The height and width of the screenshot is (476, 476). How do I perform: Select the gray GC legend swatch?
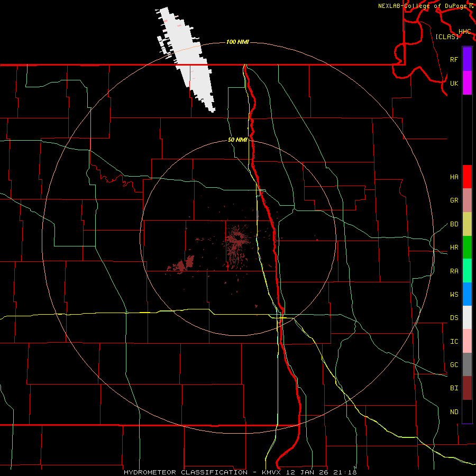tap(467, 364)
